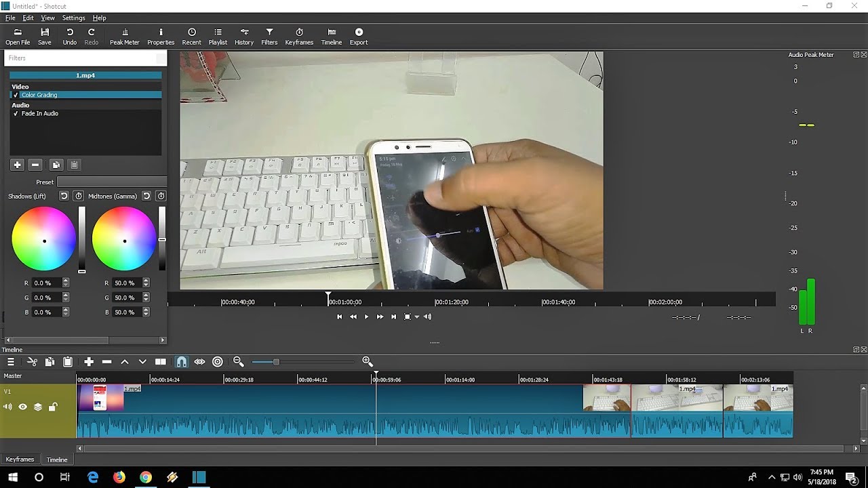
Task: Step the Shadows R value spinner
Action: pyautogui.click(x=66, y=283)
